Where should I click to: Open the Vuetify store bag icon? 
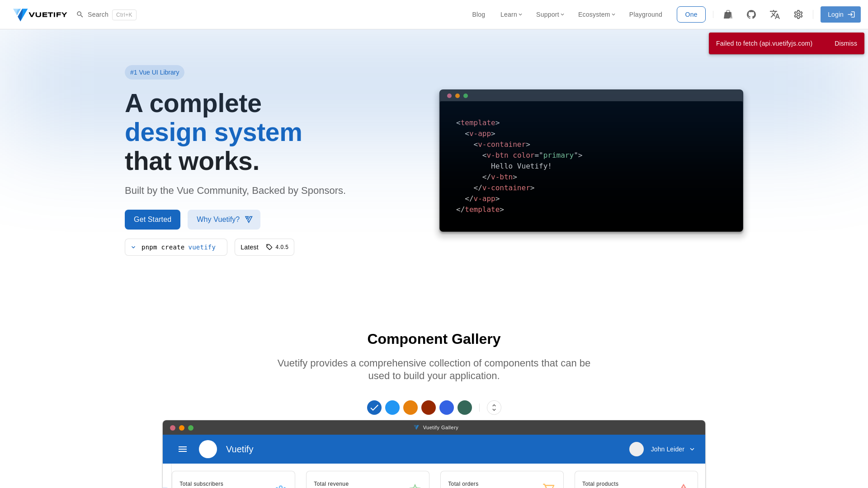[728, 14]
